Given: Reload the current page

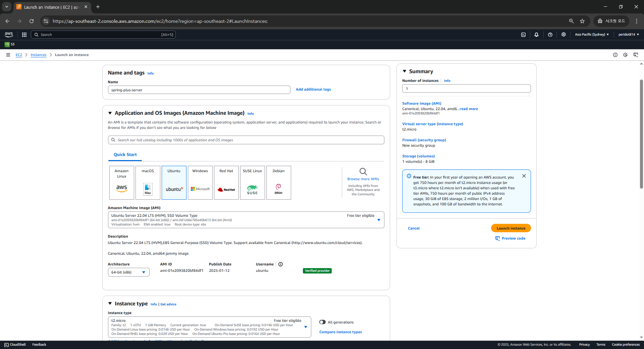Looking at the screenshot, I should click(x=32, y=21).
